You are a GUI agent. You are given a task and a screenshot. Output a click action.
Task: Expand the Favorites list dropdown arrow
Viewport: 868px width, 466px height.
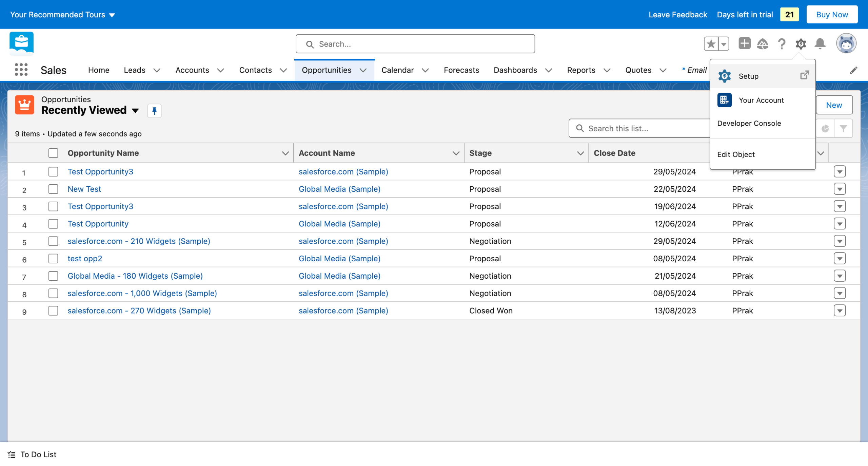pyautogui.click(x=724, y=44)
